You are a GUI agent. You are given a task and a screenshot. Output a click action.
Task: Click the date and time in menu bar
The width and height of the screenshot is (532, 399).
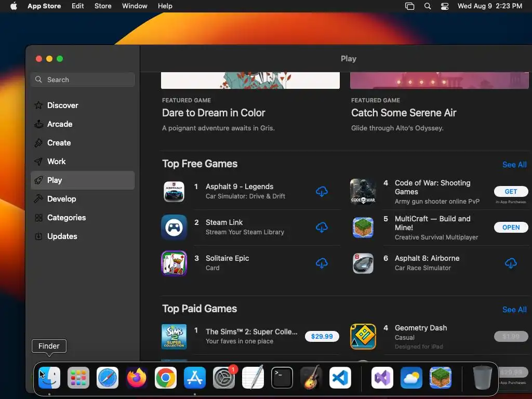click(489, 6)
